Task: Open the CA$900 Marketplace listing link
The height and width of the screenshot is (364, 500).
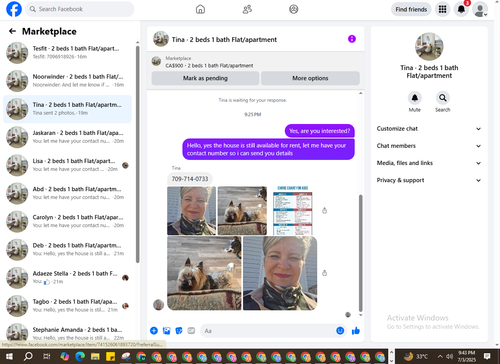Action: point(209,66)
